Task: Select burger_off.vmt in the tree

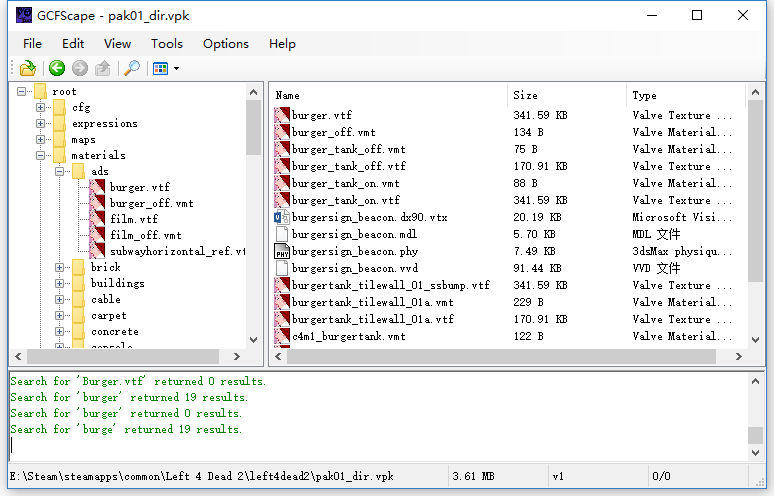Action: pos(152,203)
